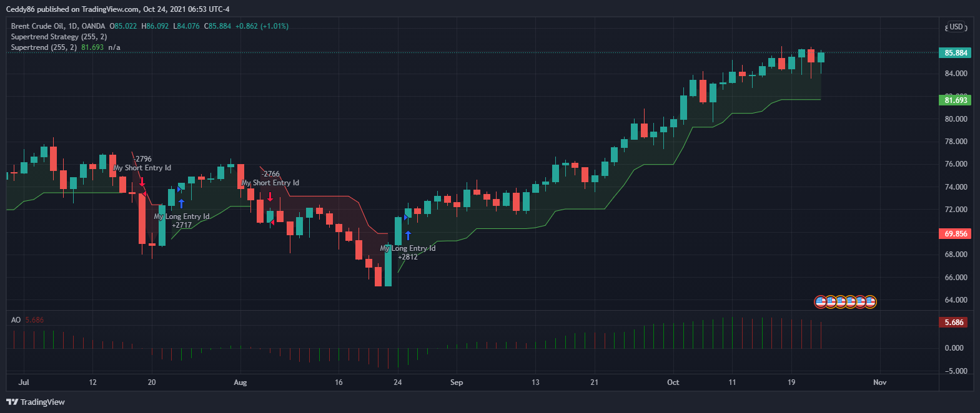Click the 80.000 price axis value
The image size is (980, 413).
coord(956,119)
